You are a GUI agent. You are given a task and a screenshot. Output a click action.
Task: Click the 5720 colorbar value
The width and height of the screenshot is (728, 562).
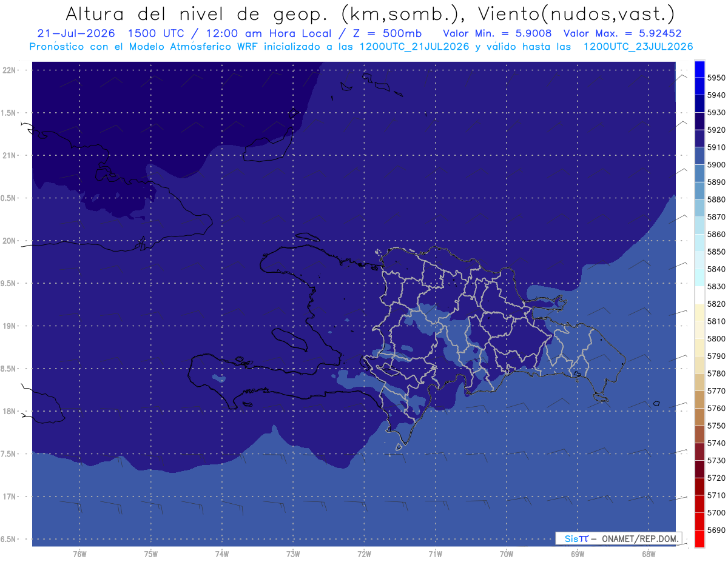tap(716, 478)
